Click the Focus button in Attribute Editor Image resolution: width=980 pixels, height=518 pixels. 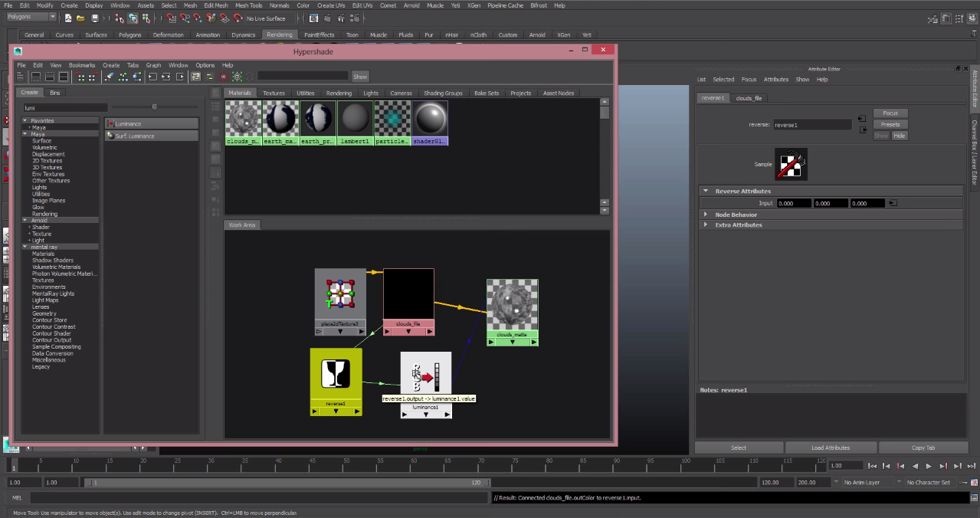pos(890,113)
